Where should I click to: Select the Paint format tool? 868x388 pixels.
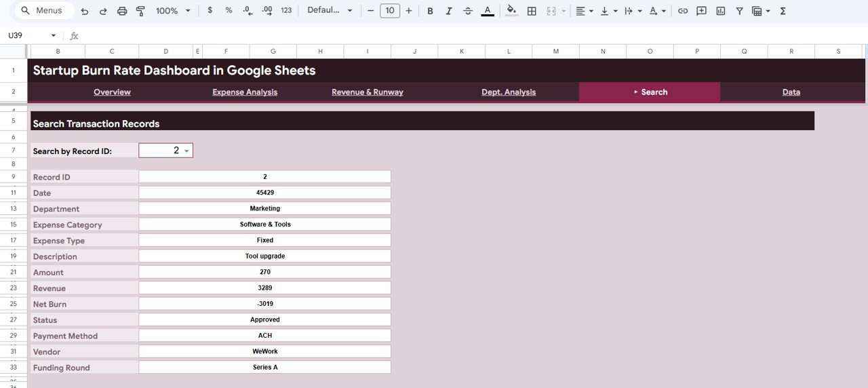coord(141,11)
